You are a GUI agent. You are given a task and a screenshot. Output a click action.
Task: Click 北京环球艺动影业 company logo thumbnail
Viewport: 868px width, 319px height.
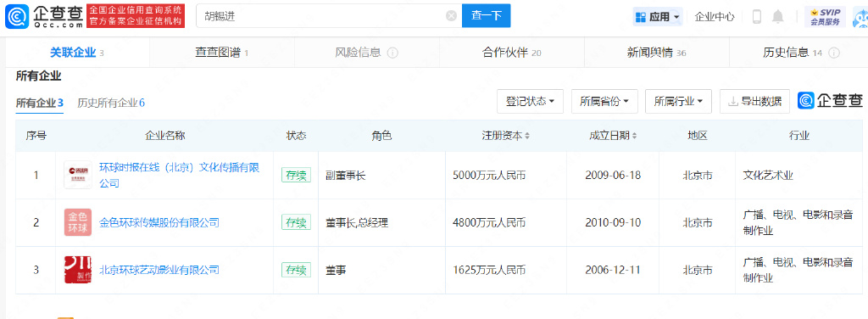[78, 270]
